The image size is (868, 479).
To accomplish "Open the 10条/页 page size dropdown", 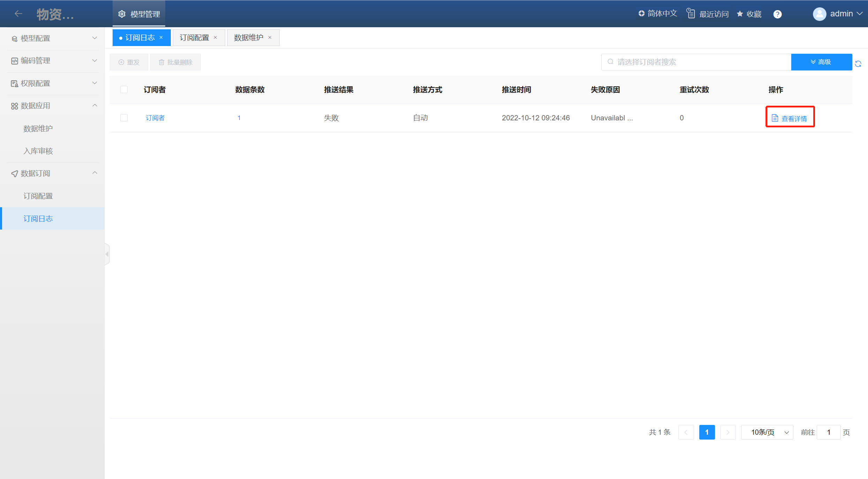I will 767,432.
